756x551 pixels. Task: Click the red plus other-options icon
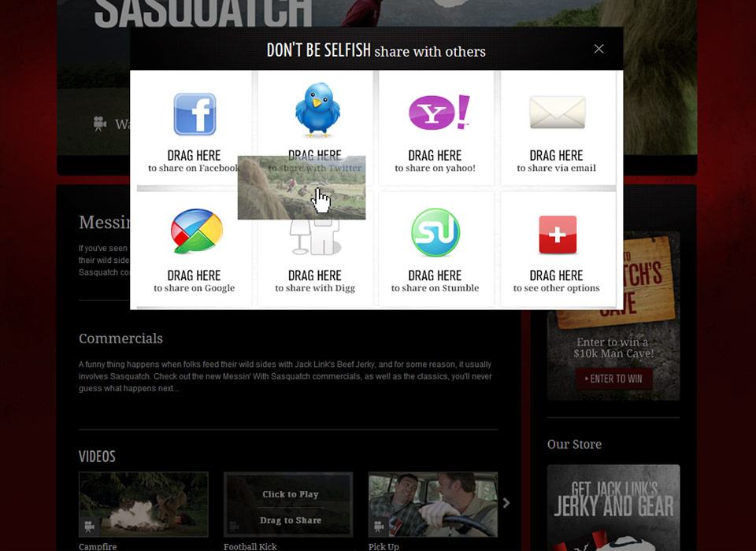pos(558,235)
